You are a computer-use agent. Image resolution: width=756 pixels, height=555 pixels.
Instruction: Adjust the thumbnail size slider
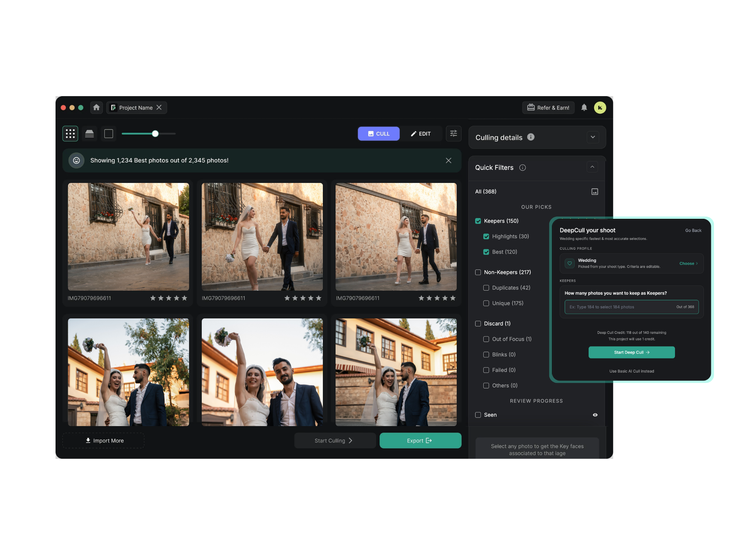pos(155,134)
